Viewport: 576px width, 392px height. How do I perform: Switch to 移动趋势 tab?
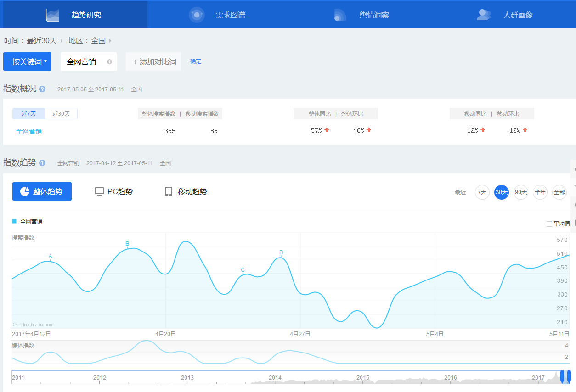(186, 191)
